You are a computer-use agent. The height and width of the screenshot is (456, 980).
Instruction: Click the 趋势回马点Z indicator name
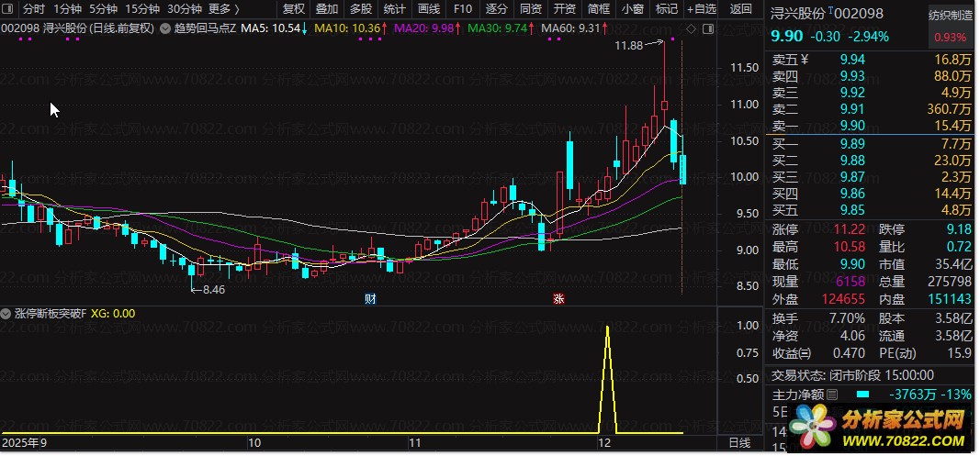[x=205, y=28]
